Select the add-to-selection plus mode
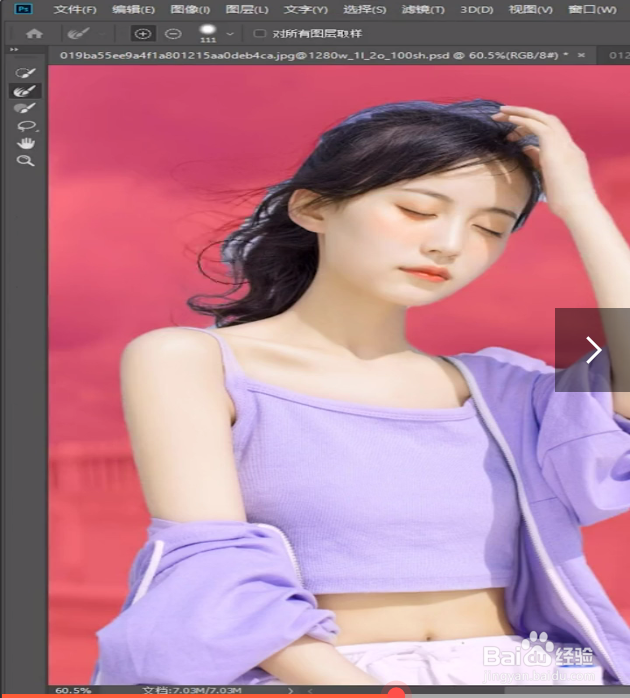Screen dimensions: 630x698 (x=143, y=33)
